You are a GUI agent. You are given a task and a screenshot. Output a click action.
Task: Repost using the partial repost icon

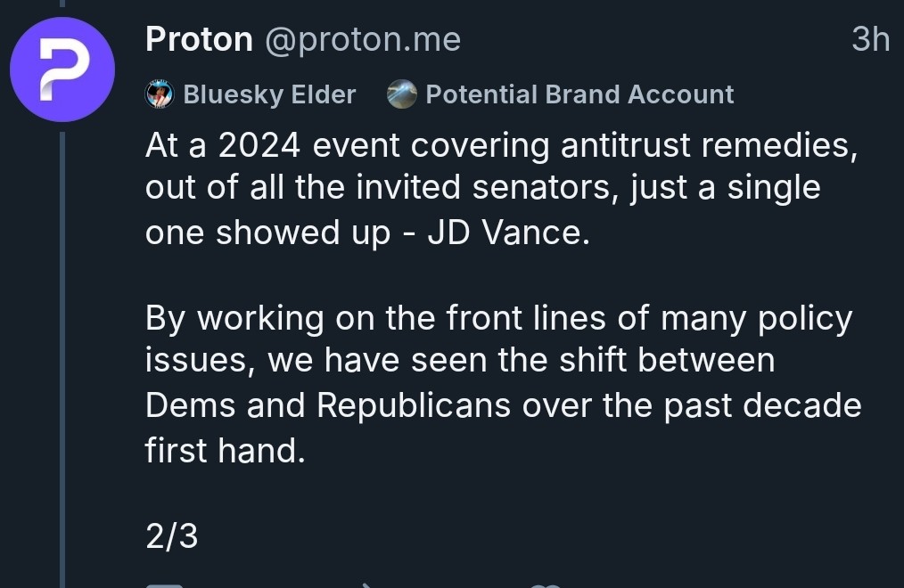(369, 585)
